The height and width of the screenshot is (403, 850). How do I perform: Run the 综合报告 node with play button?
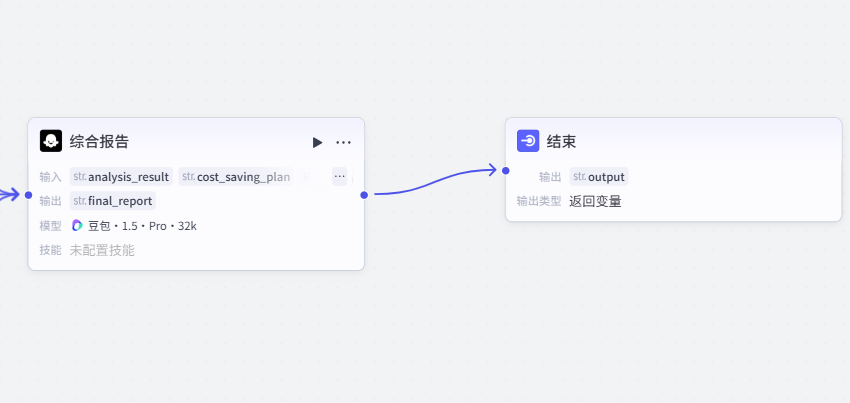click(317, 142)
